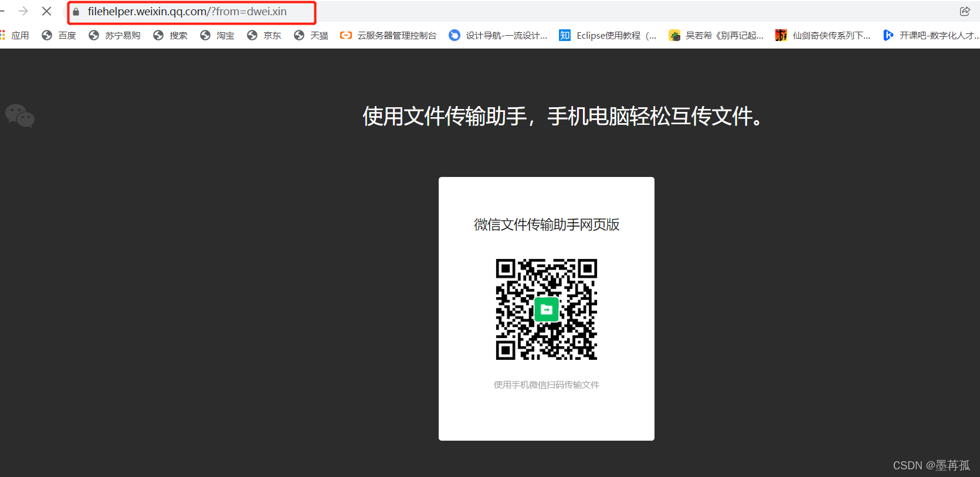Click the 使用手机微信扫码传输文件 hint text
The height and width of the screenshot is (477, 980).
tap(547, 384)
